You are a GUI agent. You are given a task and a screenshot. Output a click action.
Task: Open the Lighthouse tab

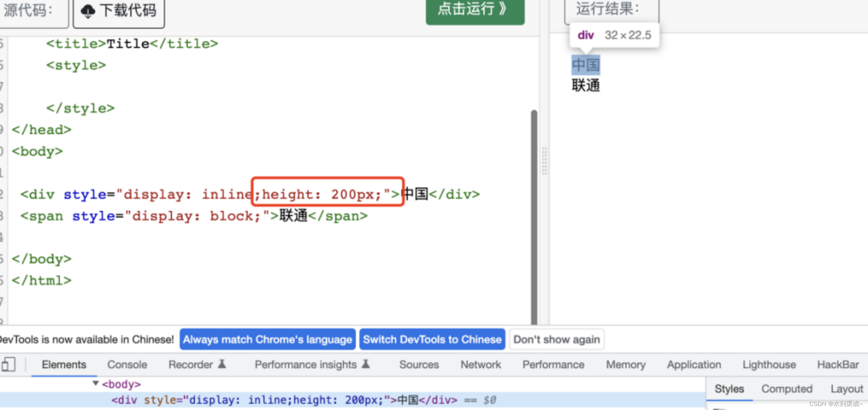click(x=769, y=365)
